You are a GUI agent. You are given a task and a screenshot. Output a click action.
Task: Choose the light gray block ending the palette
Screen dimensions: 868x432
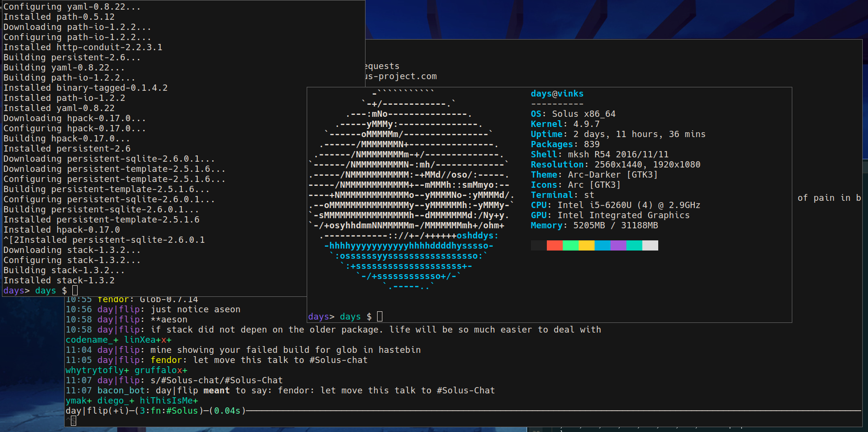[x=650, y=246]
